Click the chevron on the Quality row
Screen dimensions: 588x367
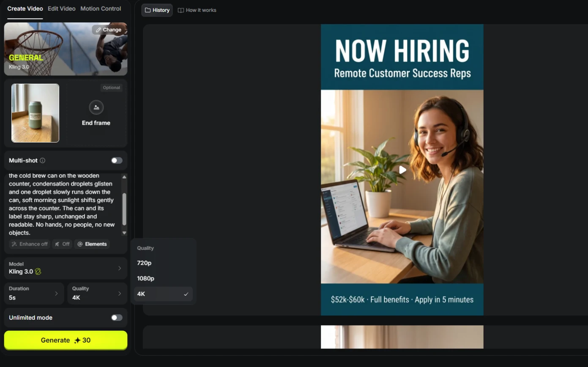120,293
